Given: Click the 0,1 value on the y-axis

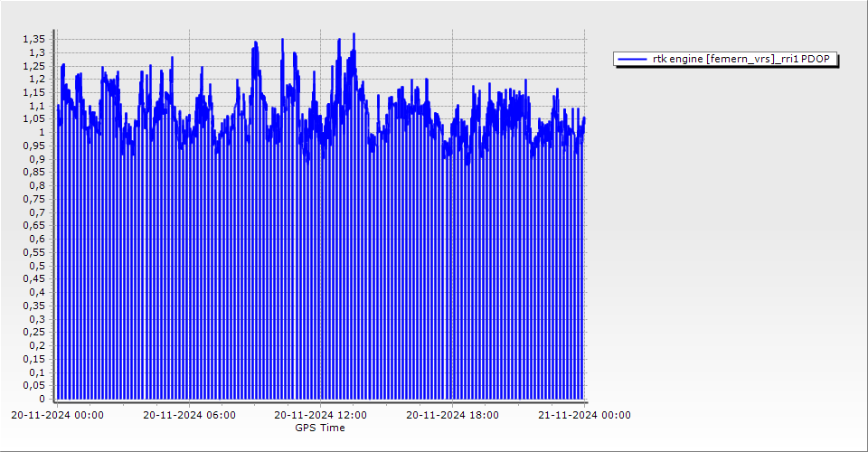Looking at the screenshot, I should (37, 372).
